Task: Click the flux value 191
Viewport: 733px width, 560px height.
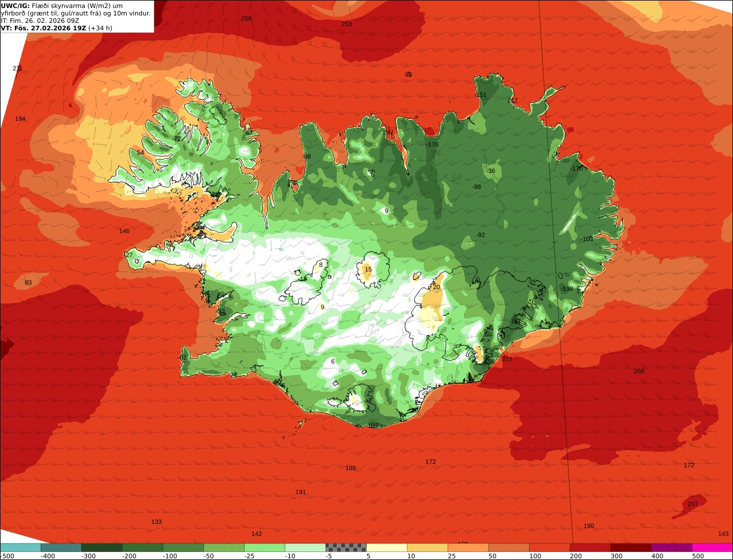Action: 301,492
